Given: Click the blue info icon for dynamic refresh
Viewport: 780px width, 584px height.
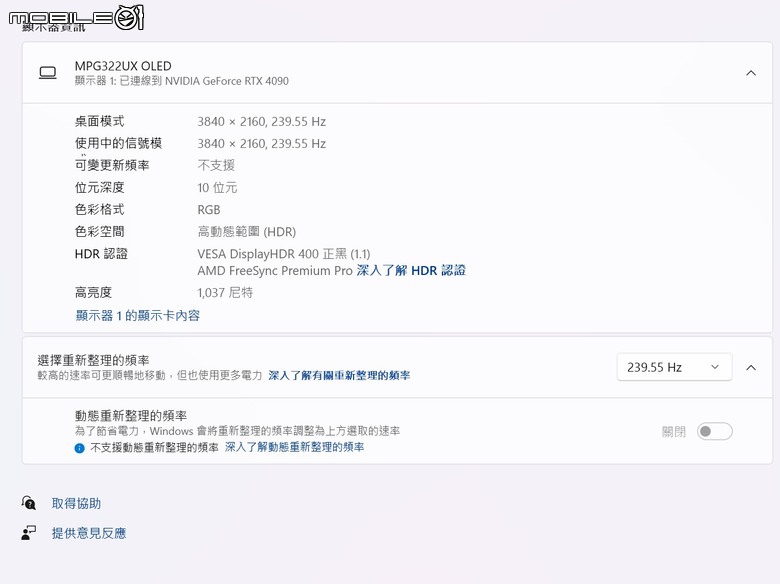Looking at the screenshot, I should (80, 448).
